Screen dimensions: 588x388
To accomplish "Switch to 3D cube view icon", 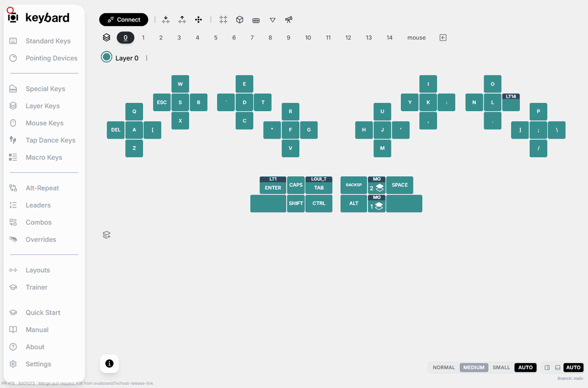I will click(x=240, y=20).
